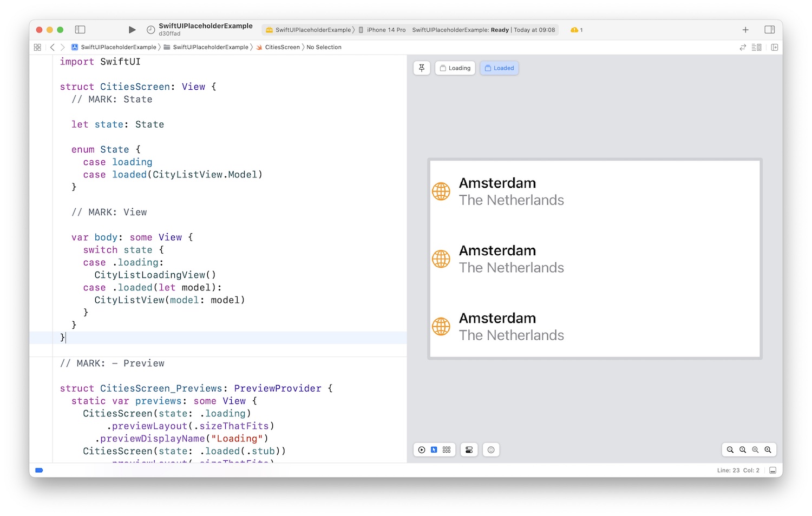Choose the iPhone 14 Pro run destination
The image size is (812, 516).
383,30
